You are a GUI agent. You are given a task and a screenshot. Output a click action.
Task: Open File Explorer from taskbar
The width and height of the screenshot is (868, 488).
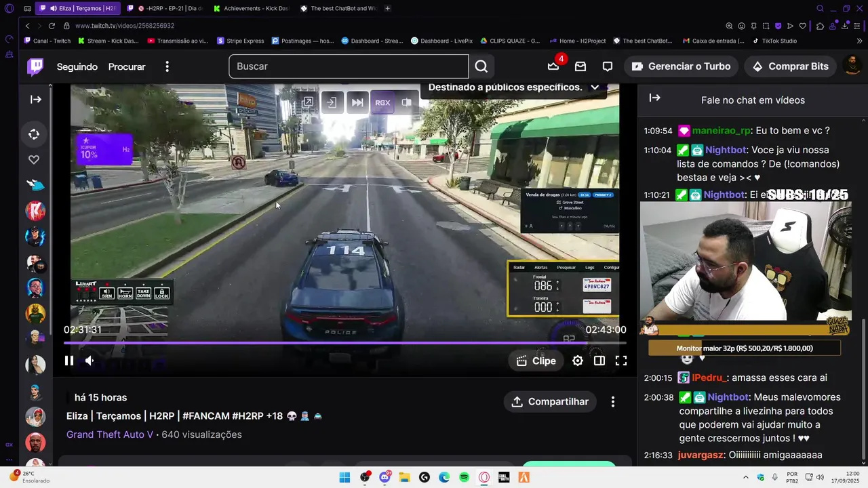(404, 477)
